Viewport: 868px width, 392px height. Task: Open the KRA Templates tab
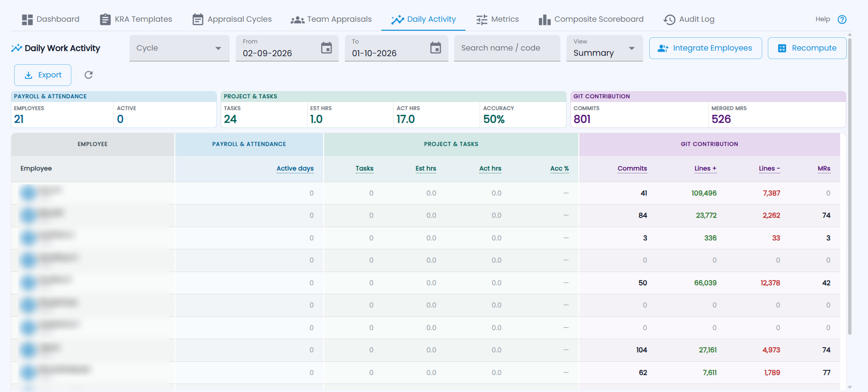[x=136, y=19]
